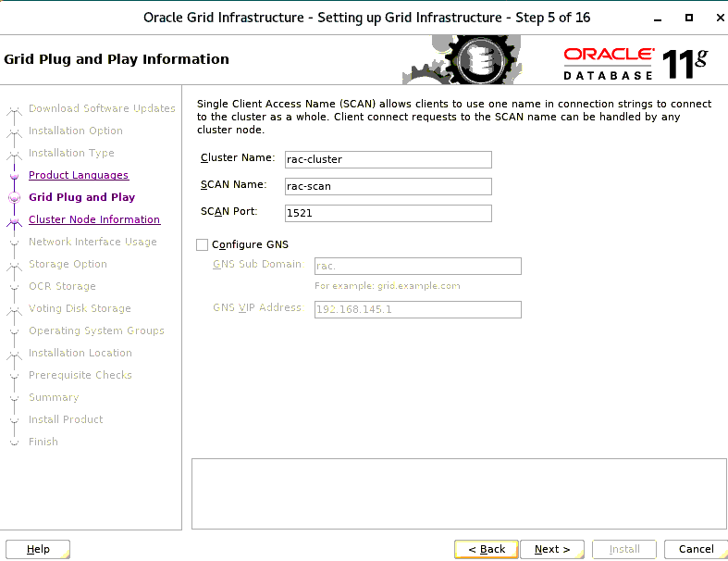Cancel the installation
This screenshot has width=728, height=561.
point(696,549)
